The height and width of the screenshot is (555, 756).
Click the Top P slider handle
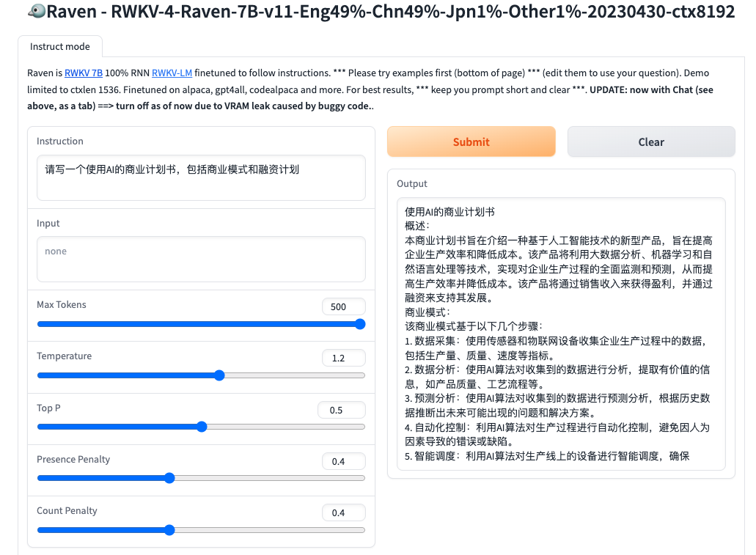point(201,427)
